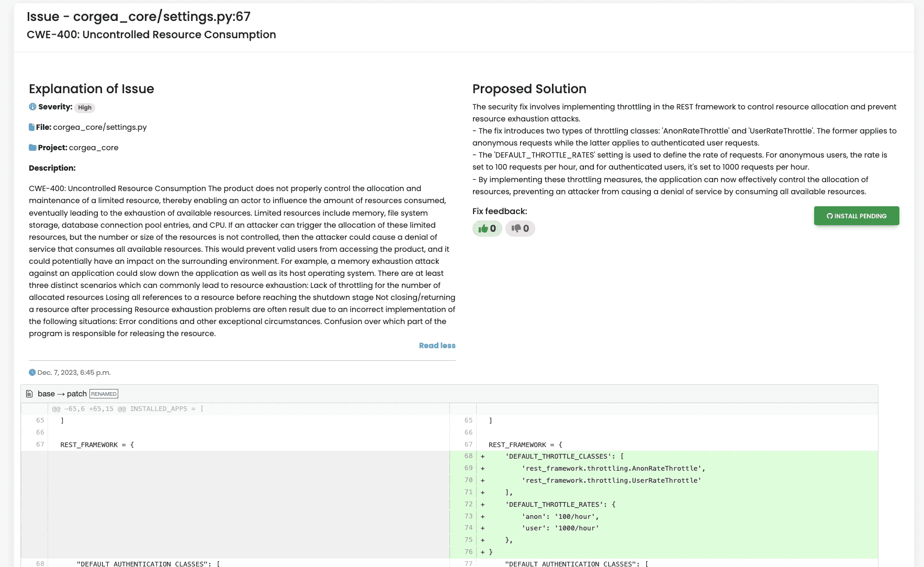Click the 'anon': '100/hour' added line
Viewport: 924px width, 567px height.
560,517
